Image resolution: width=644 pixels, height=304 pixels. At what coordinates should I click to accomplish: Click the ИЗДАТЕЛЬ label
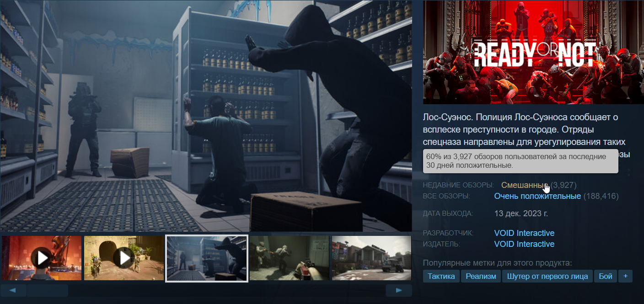[x=441, y=244]
